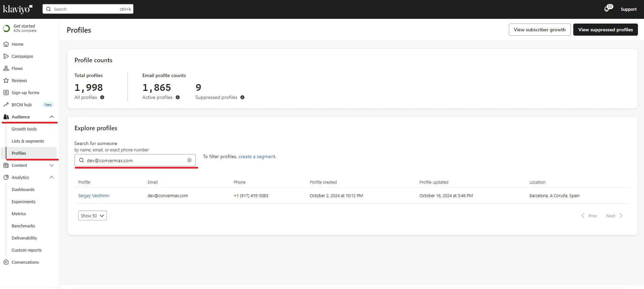Open the Reviews star item
The height and width of the screenshot is (289, 644).
coord(19,81)
